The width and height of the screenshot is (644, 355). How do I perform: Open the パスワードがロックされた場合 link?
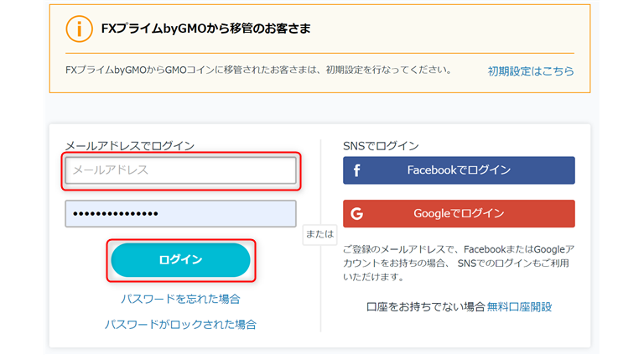pyautogui.click(x=180, y=324)
